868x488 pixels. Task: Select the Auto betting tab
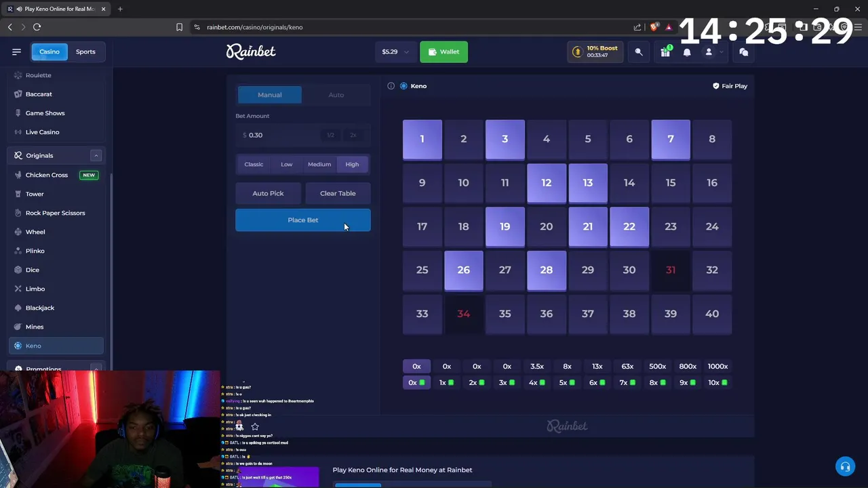[336, 95]
